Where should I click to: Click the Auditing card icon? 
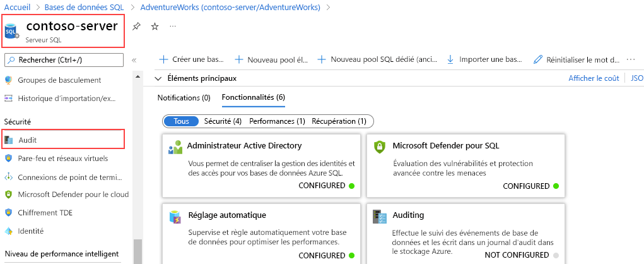point(380,217)
